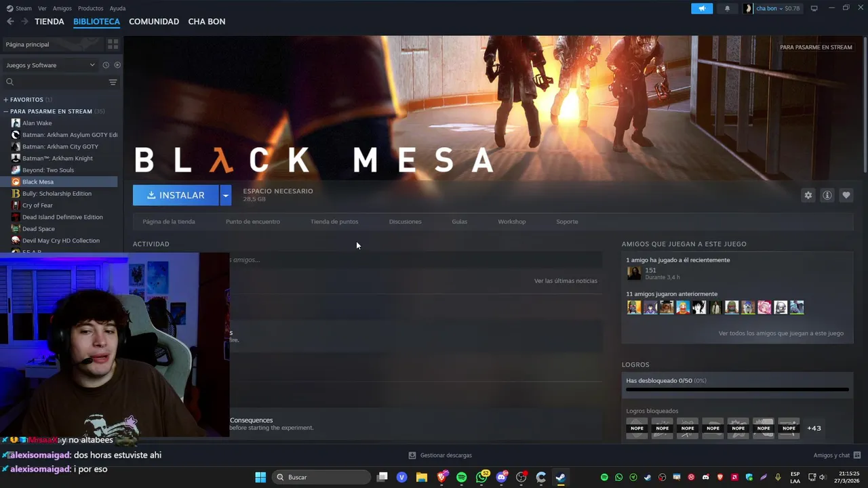868x488 pixels.
Task: Select Dead Space in library
Action: pyautogui.click(x=38, y=229)
